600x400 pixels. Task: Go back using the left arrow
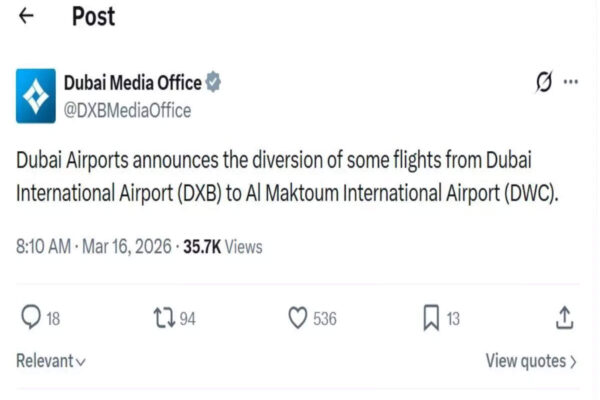click(x=27, y=17)
